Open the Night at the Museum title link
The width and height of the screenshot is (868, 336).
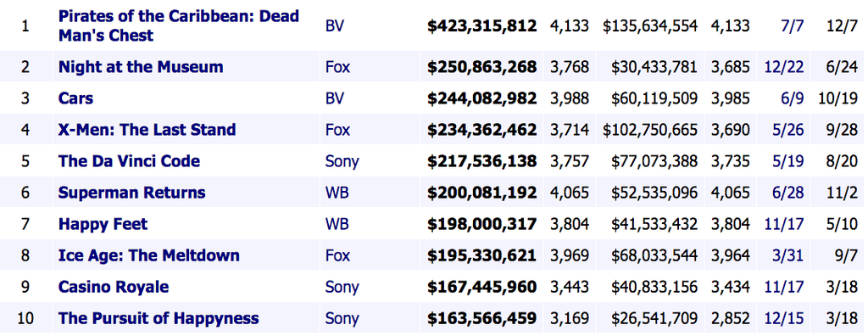tap(141, 67)
